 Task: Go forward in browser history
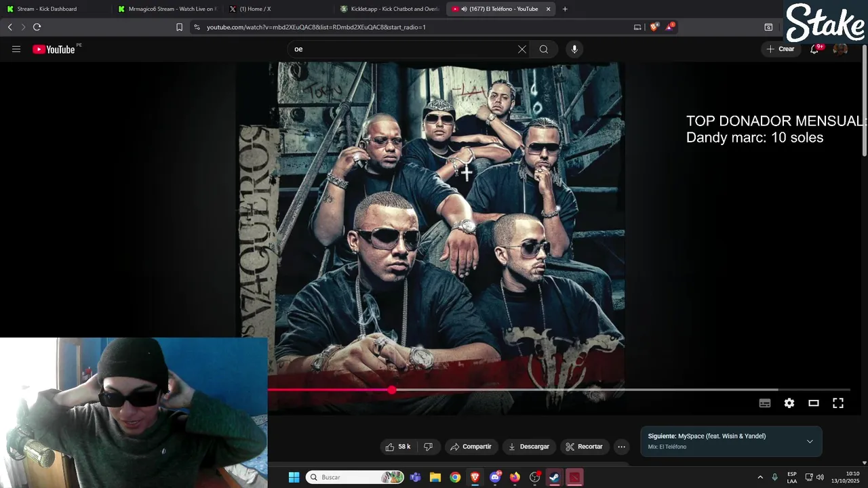click(x=23, y=27)
